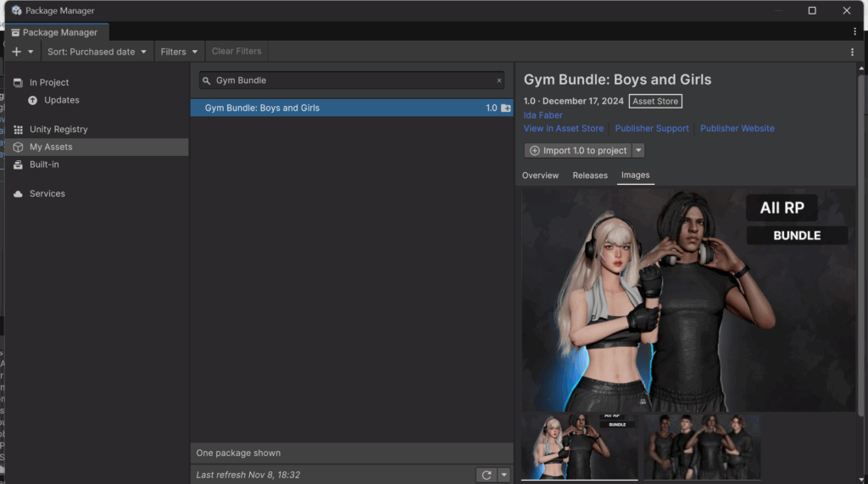Viewport: 868px width, 484px height.
Task: Click the refresh list icon
Action: [486, 476]
